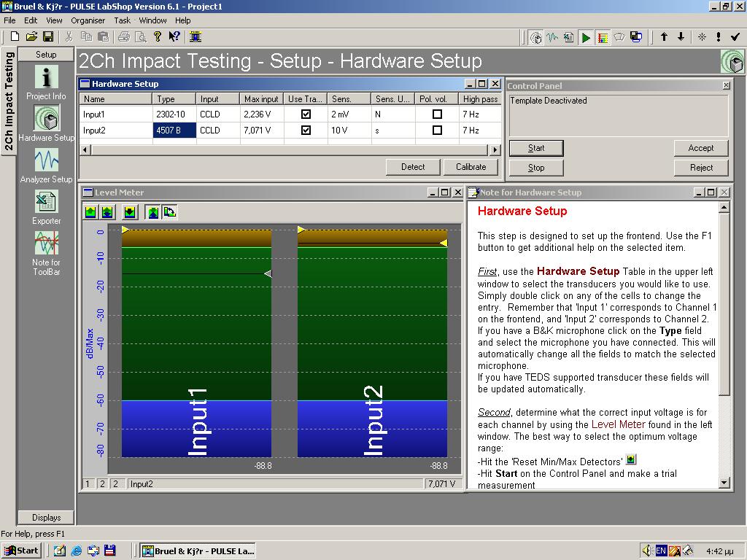Click the Windows Start button
Screen dimensions: 747x560
(x=22, y=551)
